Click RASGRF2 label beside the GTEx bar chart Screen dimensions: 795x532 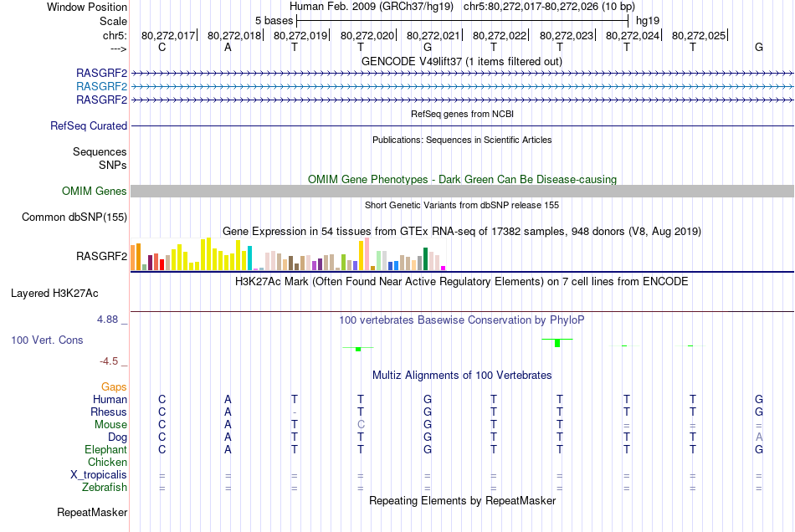click(x=101, y=256)
